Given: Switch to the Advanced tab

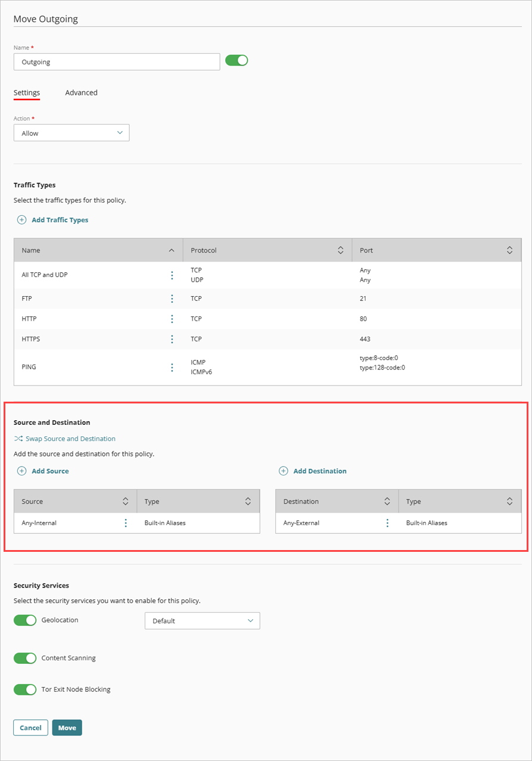Looking at the screenshot, I should click(81, 92).
